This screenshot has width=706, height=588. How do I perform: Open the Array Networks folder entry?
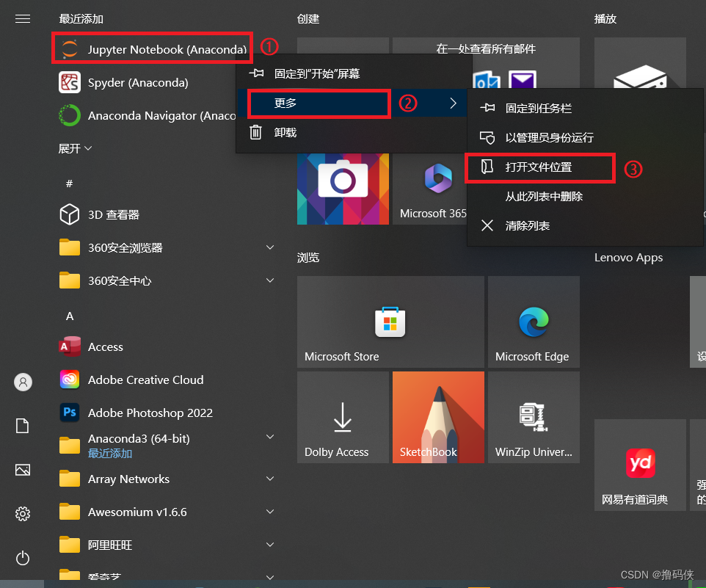pos(167,479)
